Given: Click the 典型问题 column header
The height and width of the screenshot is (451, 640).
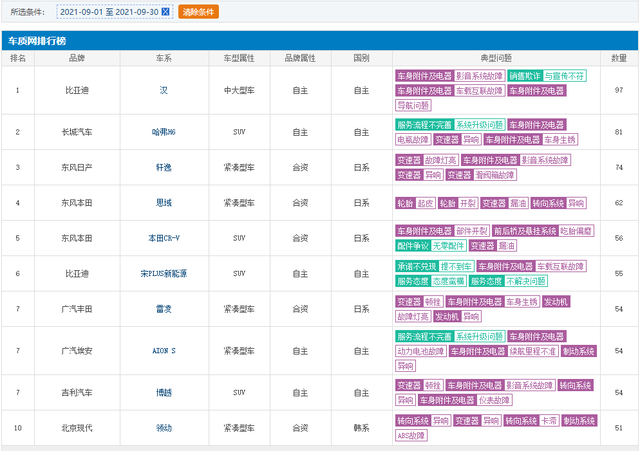Looking at the screenshot, I should (496, 58).
